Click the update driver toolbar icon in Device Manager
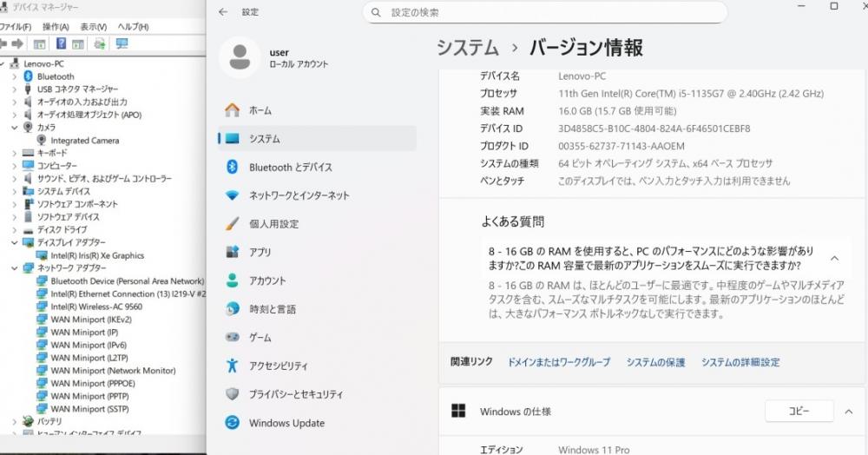This screenshot has width=868, height=455. [x=100, y=43]
